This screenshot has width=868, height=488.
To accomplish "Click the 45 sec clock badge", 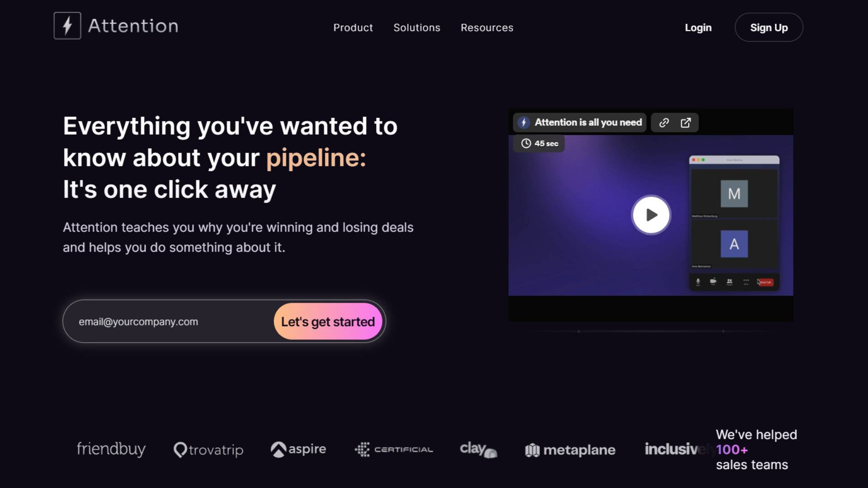I will pyautogui.click(x=539, y=144).
